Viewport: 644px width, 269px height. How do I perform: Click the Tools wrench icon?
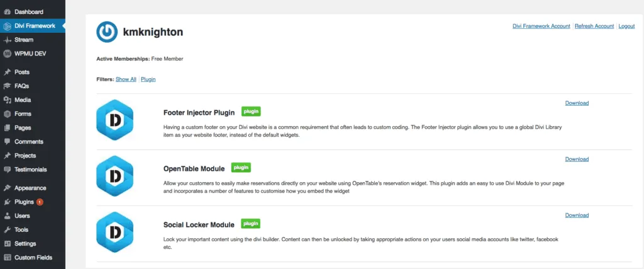pyautogui.click(x=7, y=230)
